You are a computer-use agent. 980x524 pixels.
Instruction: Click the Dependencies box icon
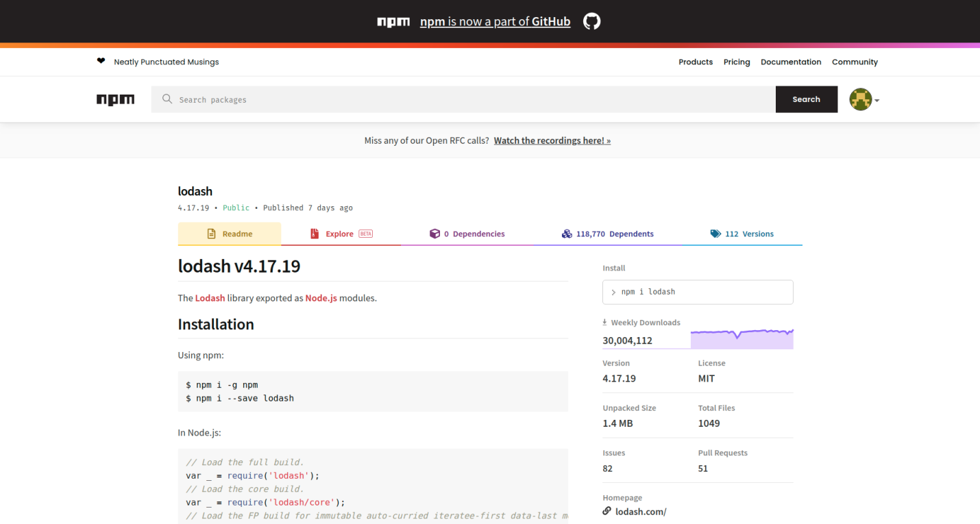[x=434, y=234]
